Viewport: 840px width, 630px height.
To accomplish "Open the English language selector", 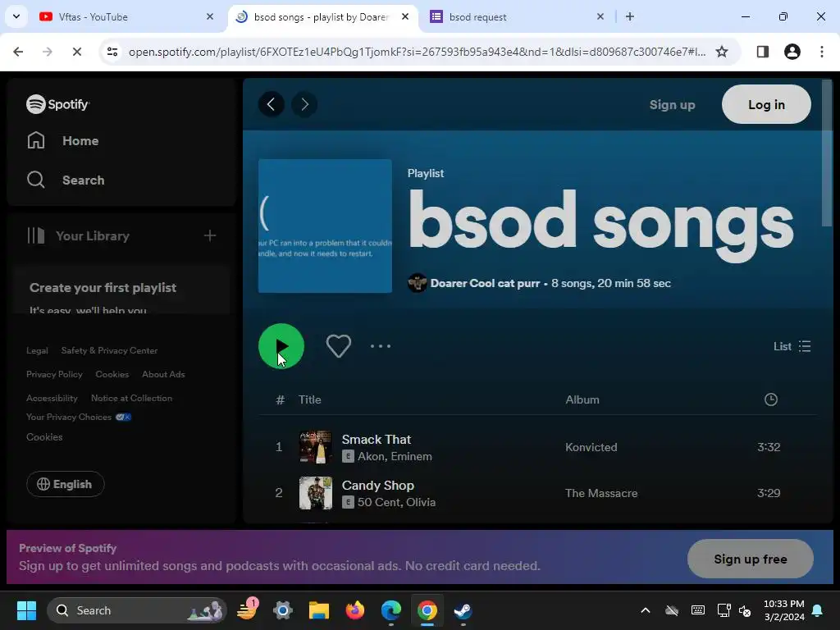I will tap(65, 484).
